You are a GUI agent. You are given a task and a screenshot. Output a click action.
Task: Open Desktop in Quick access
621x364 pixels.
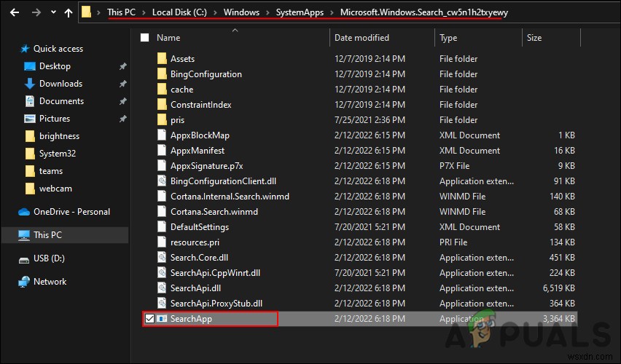(x=55, y=66)
